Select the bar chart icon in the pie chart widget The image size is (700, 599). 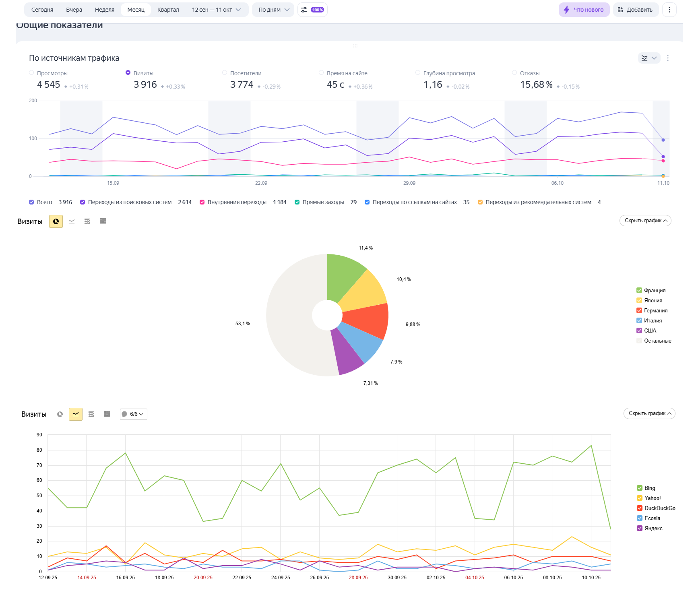click(103, 221)
